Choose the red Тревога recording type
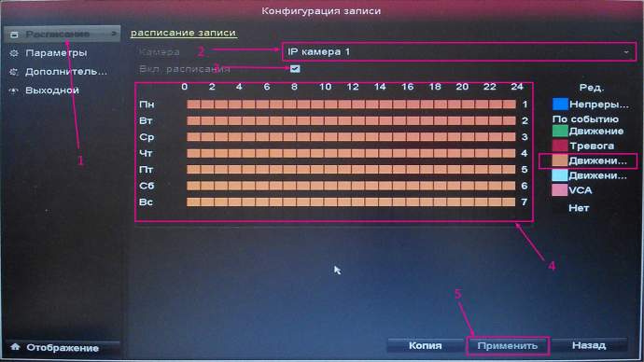This screenshot has height=362, width=644. click(560, 146)
